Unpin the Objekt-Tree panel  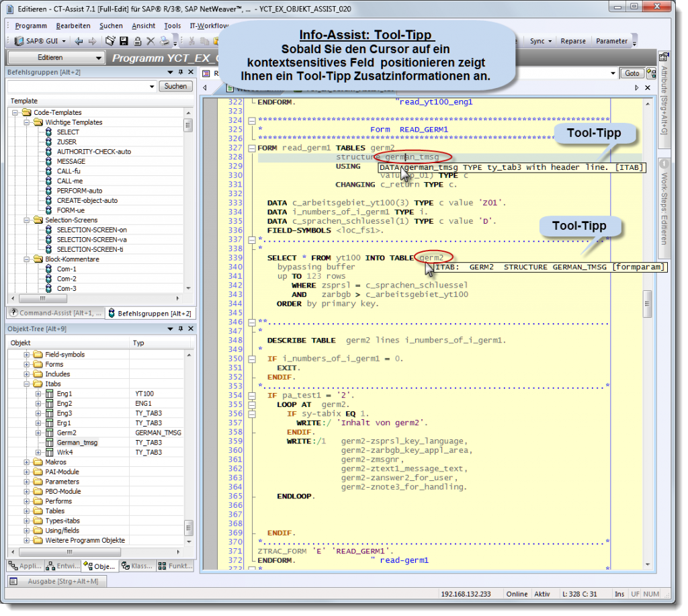pyautogui.click(x=180, y=328)
